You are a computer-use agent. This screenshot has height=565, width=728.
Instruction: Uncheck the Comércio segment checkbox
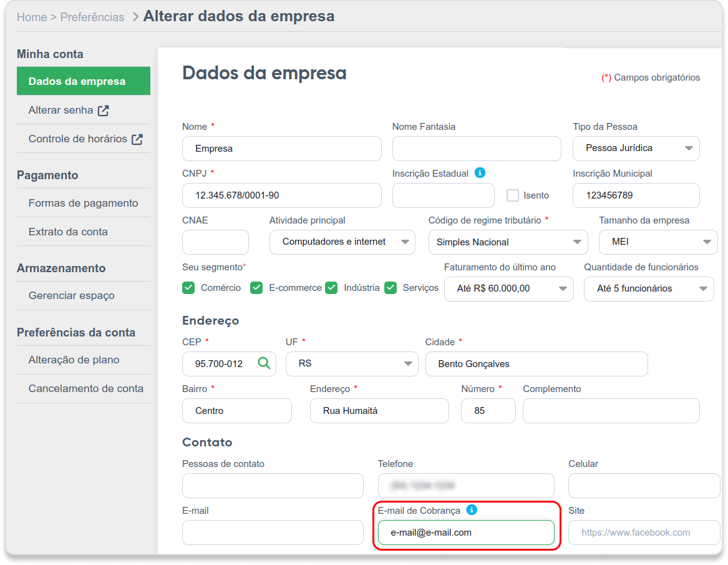point(188,288)
